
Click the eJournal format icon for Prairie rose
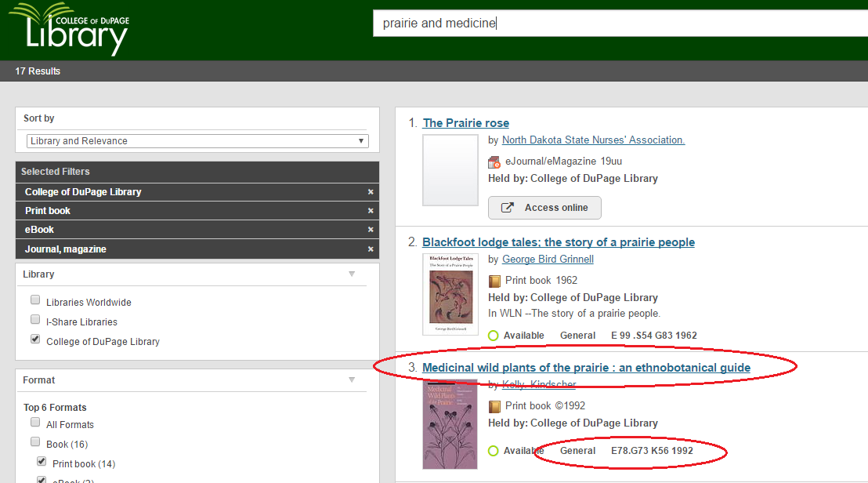pyautogui.click(x=494, y=162)
